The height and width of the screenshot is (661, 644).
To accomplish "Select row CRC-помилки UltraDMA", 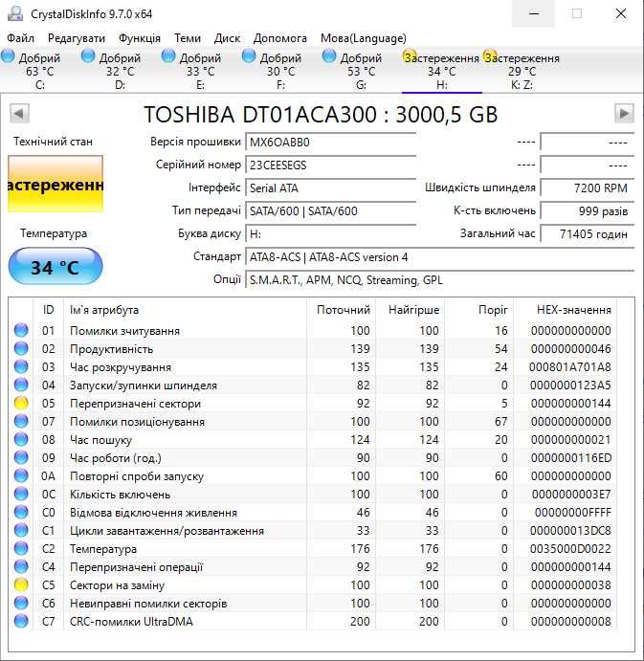I will coord(313,621).
